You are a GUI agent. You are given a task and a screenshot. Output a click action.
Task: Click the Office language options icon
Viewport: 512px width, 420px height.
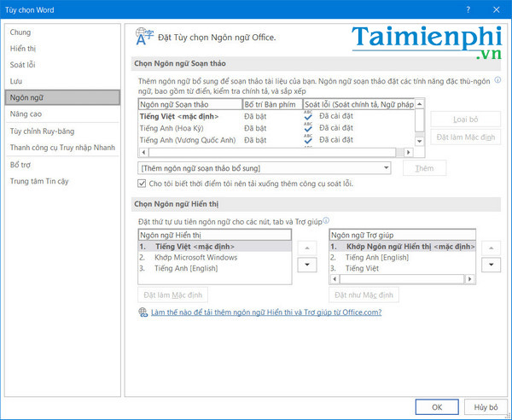pos(144,37)
